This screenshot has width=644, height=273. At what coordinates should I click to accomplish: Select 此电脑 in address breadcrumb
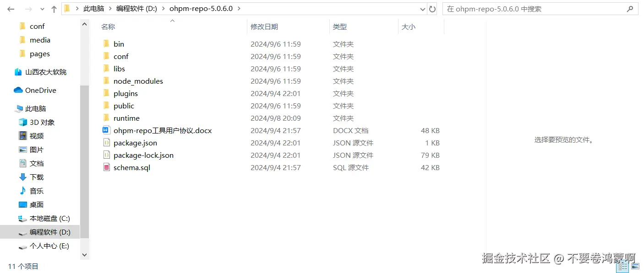(93, 9)
